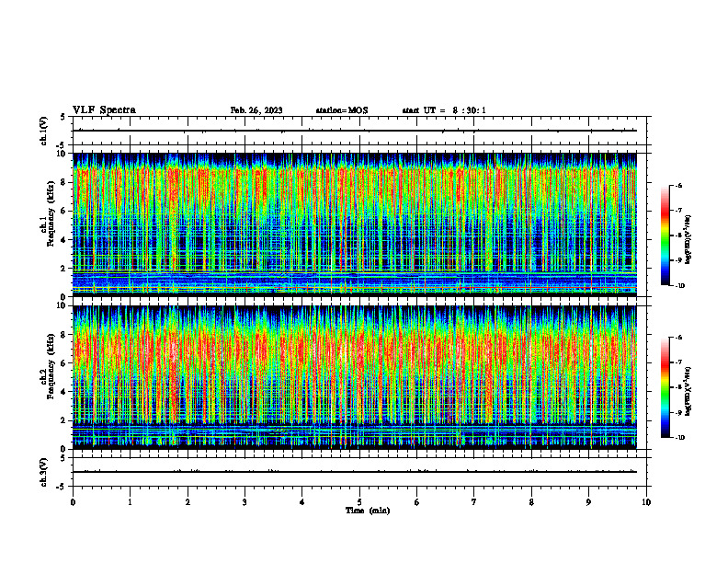The width and height of the screenshot is (728, 563).
Task: Click time axis tick label '10'
Action: pyautogui.click(x=646, y=502)
